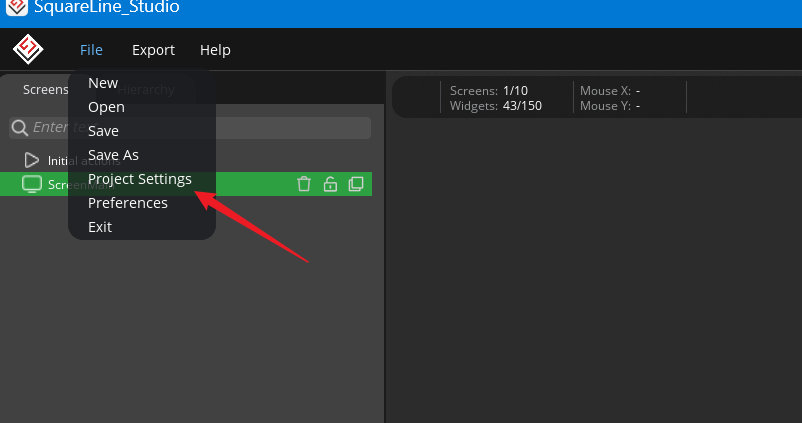Open Project Settings from menu
802x423 pixels.
[140, 179]
